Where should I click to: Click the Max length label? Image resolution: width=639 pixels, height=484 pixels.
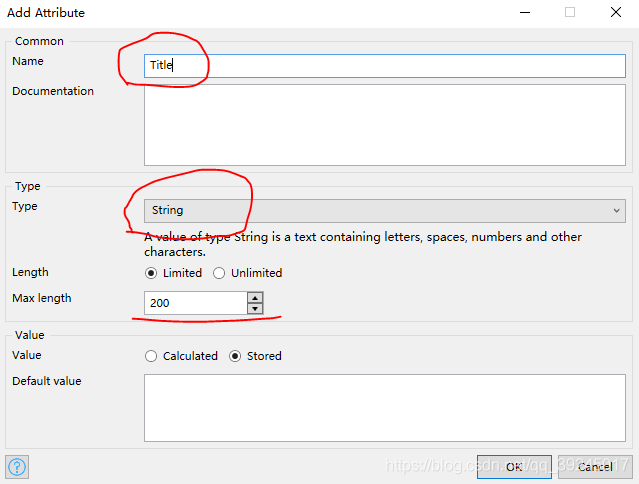pos(42,298)
